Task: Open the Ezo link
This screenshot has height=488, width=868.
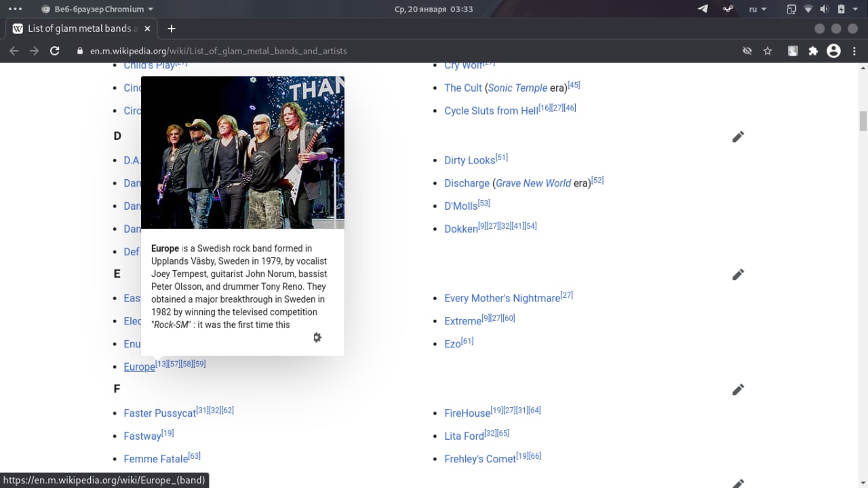Action: click(x=452, y=344)
